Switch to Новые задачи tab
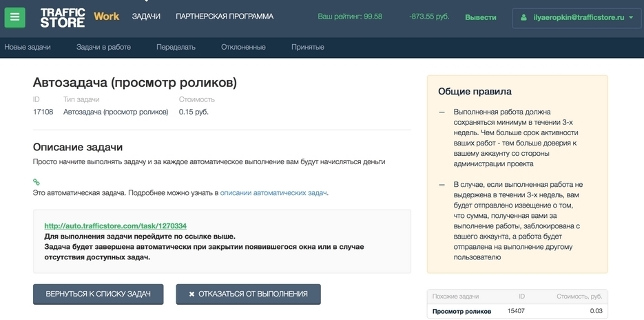 point(28,47)
